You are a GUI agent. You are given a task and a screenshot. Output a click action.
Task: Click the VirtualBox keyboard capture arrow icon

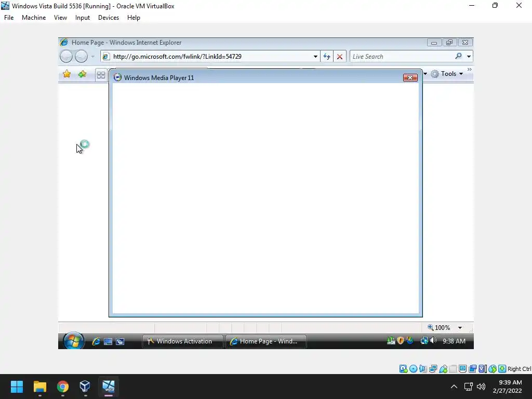[x=502, y=369]
